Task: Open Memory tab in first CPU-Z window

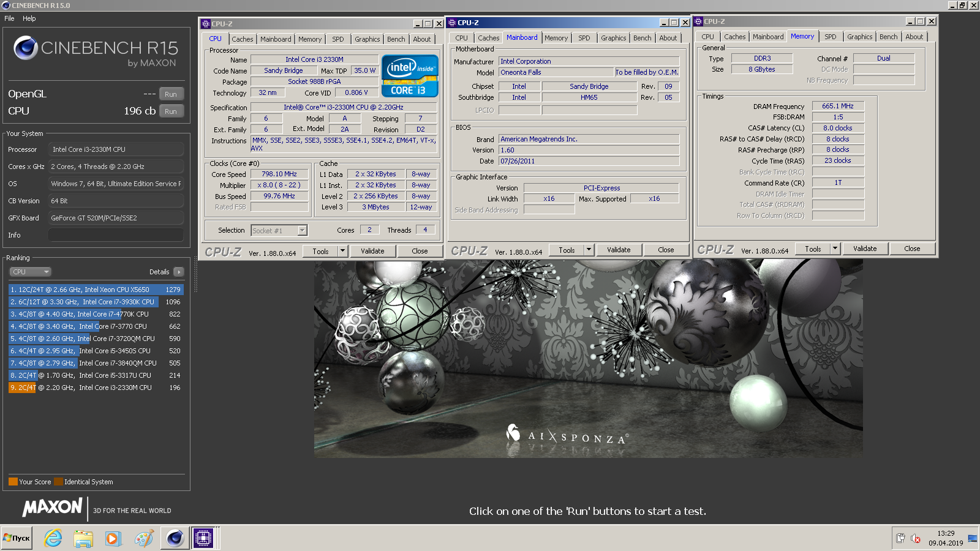Action: [310, 39]
